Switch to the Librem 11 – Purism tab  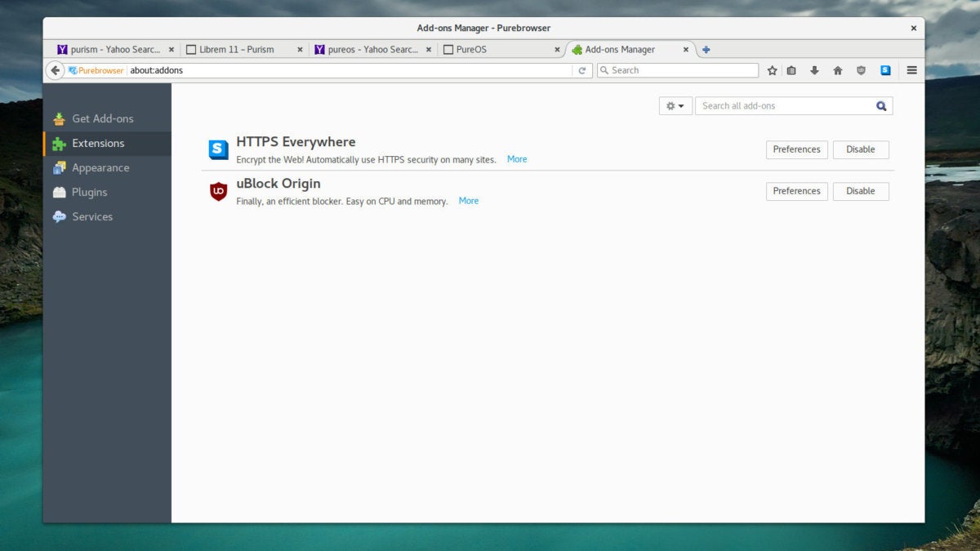click(x=243, y=50)
